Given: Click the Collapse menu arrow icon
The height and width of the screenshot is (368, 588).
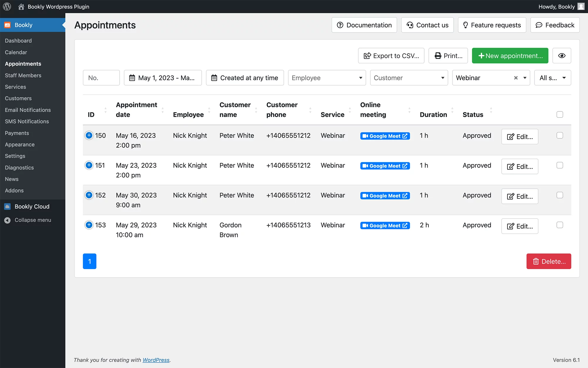Looking at the screenshot, I should [8, 220].
